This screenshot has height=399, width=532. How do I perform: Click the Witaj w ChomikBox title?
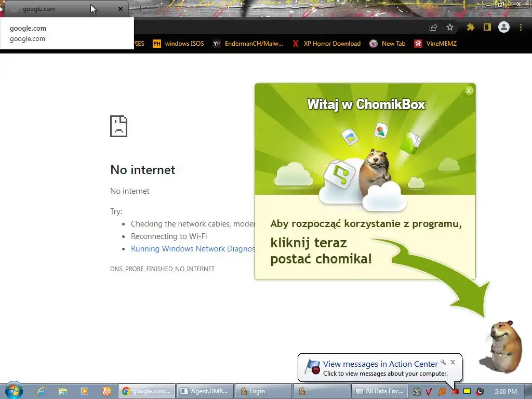[366, 104]
